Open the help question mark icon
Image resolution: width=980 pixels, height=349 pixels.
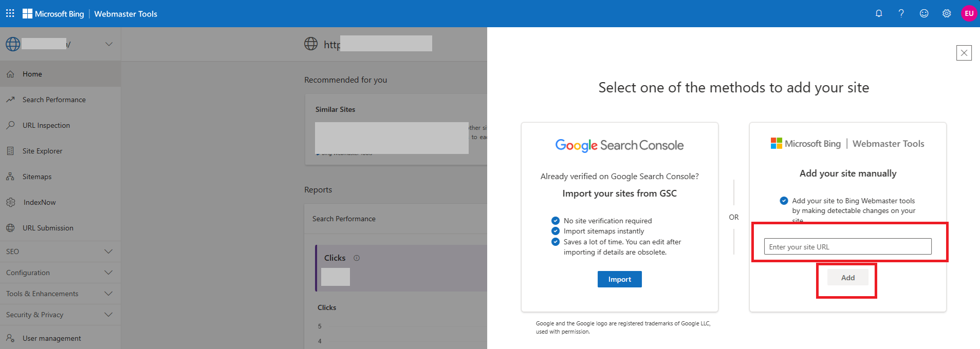click(901, 13)
